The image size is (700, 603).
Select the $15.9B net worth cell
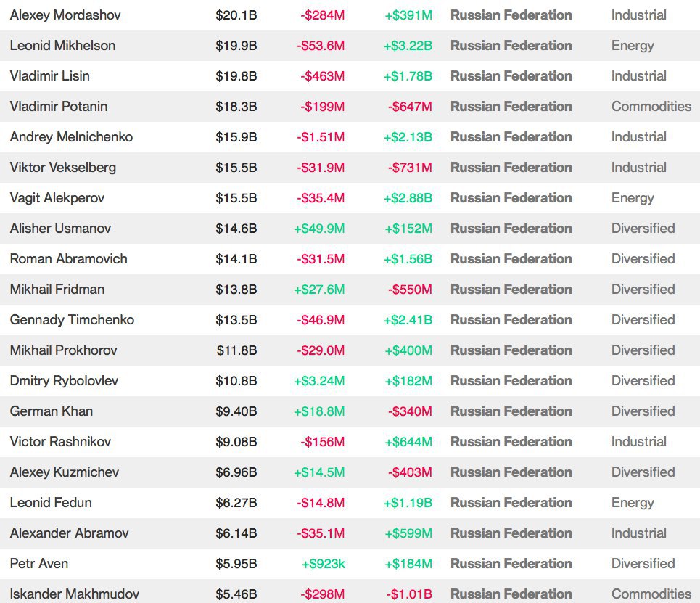(236, 136)
